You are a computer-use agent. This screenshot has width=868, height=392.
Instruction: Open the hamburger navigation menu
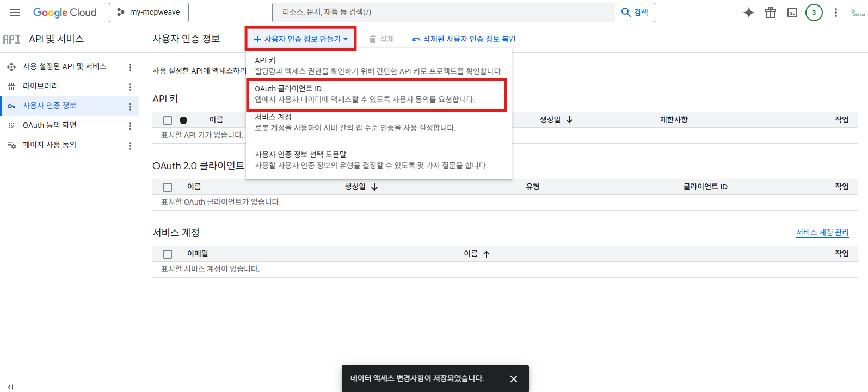pos(15,13)
